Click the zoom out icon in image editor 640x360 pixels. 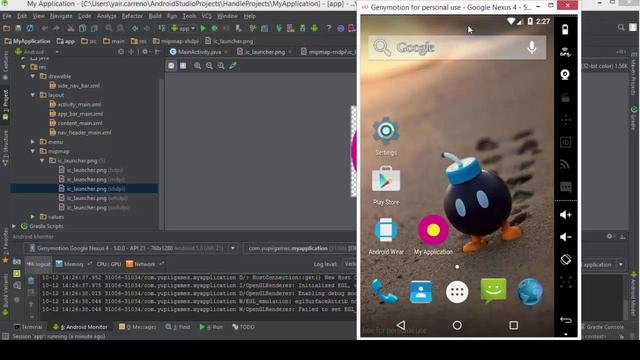coord(209,66)
